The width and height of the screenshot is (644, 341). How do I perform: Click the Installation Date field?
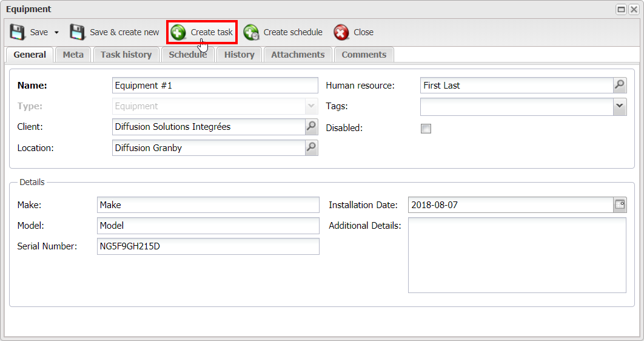[x=511, y=204]
